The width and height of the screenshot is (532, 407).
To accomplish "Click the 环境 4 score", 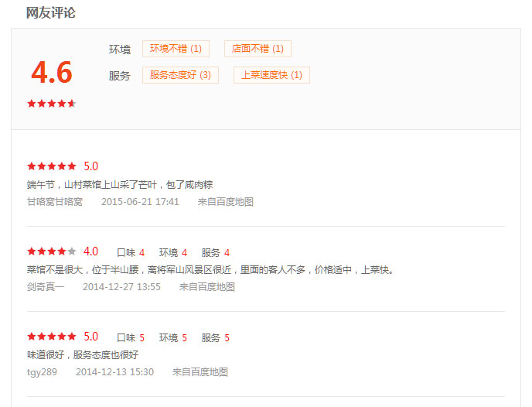I will click(x=173, y=252).
